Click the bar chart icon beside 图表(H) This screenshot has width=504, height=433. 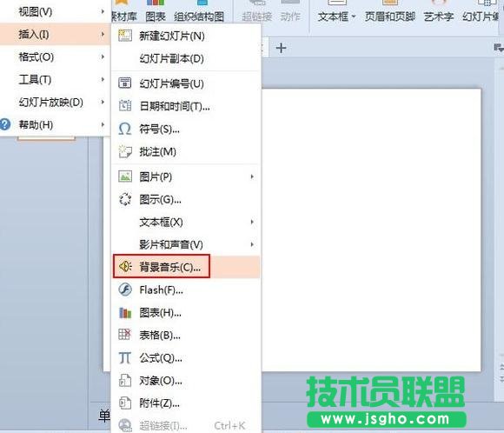point(125,312)
